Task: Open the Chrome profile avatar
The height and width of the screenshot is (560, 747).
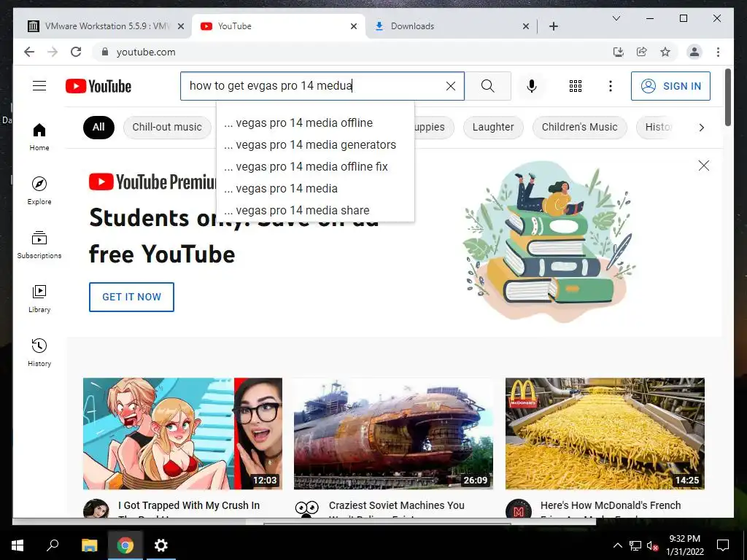Action: pyautogui.click(x=694, y=52)
